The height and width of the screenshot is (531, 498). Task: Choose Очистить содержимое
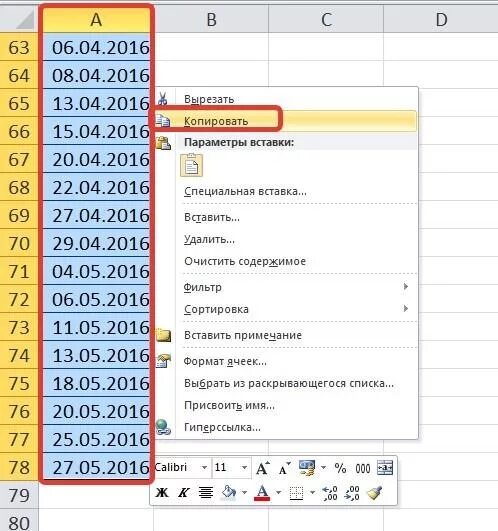(245, 261)
